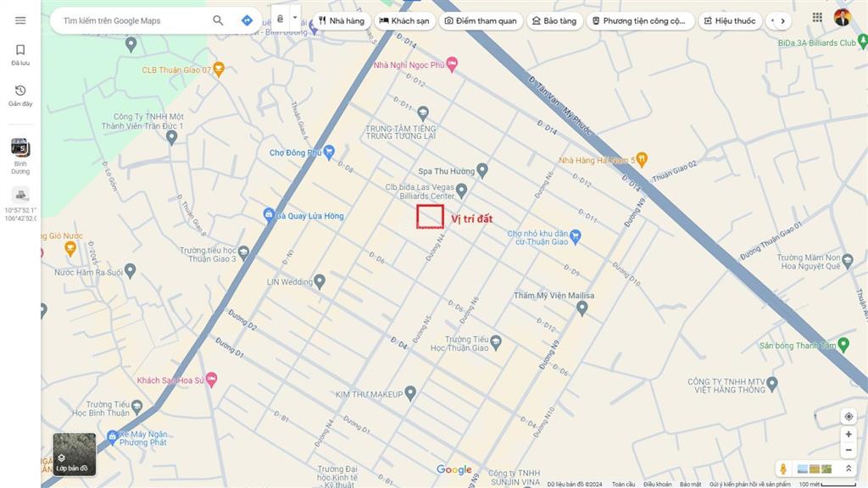868x488 pixels.
Task: Open the Google Maps main menu
Action: click(x=20, y=20)
